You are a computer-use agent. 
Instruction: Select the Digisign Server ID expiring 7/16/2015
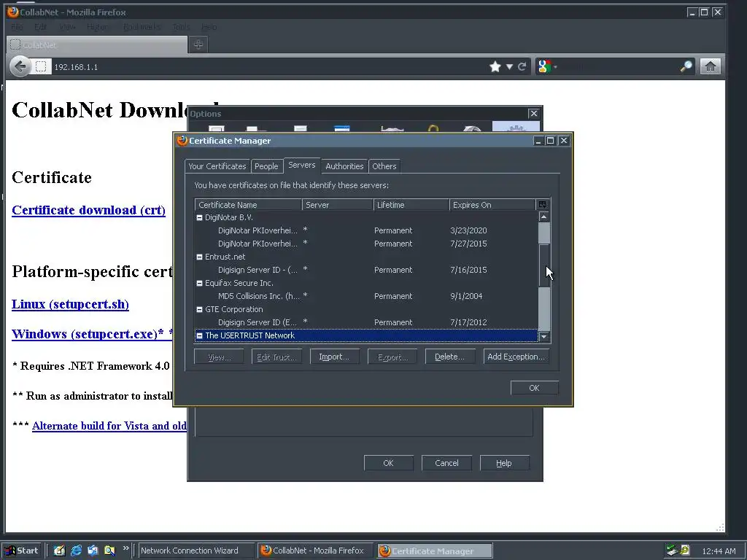coord(366,270)
